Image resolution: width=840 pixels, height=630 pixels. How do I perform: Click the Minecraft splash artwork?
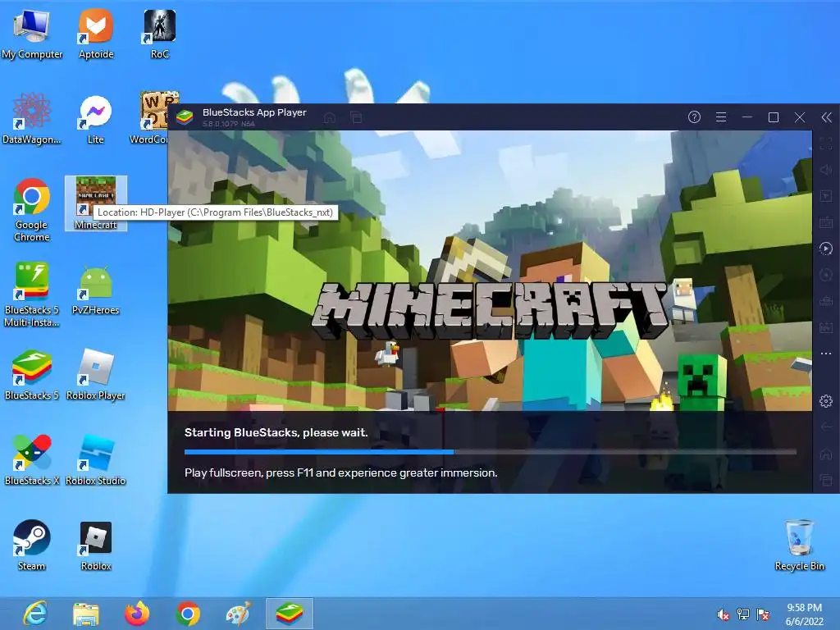(x=490, y=271)
